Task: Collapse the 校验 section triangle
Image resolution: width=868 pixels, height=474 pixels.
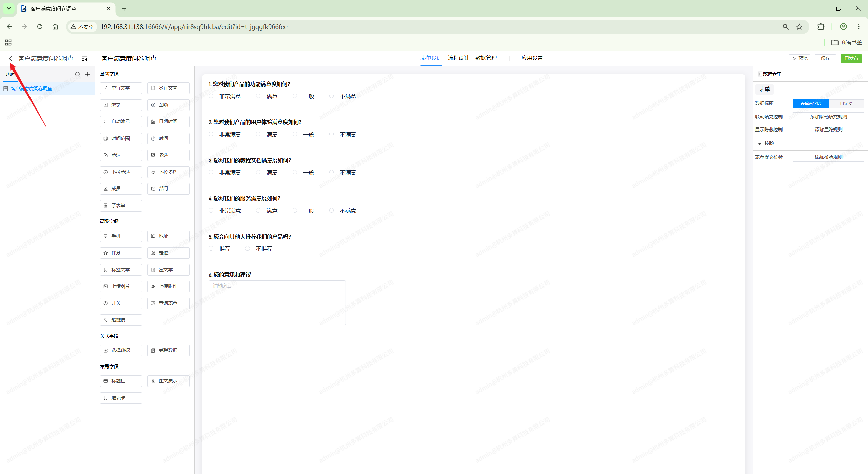Action: [759, 144]
